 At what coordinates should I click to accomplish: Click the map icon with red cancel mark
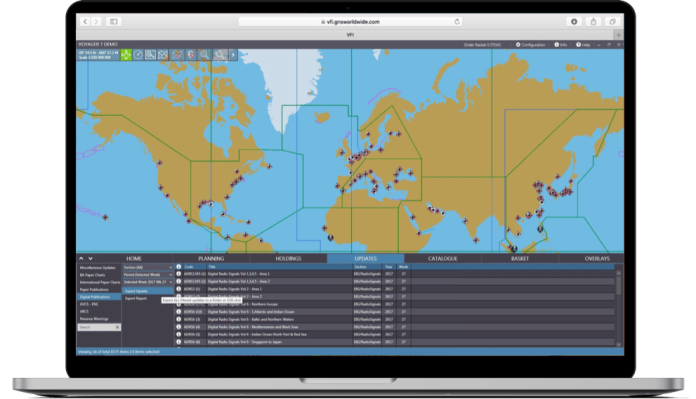(x=177, y=55)
